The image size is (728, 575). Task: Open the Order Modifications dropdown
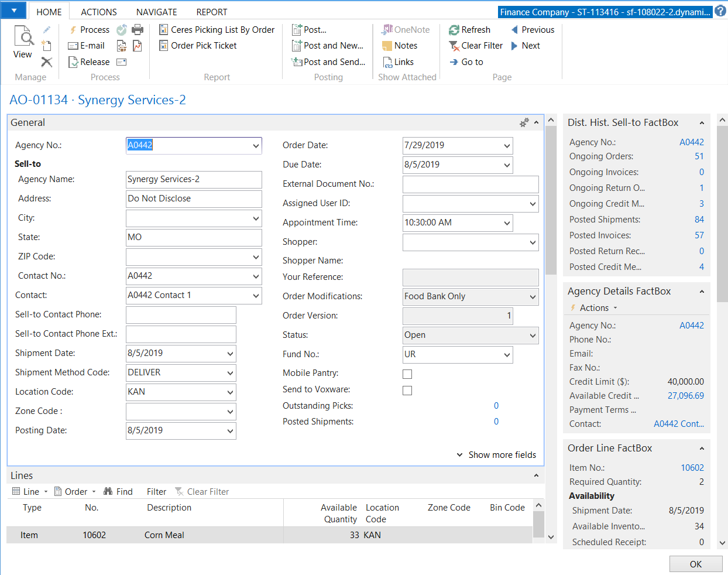(x=533, y=297)
